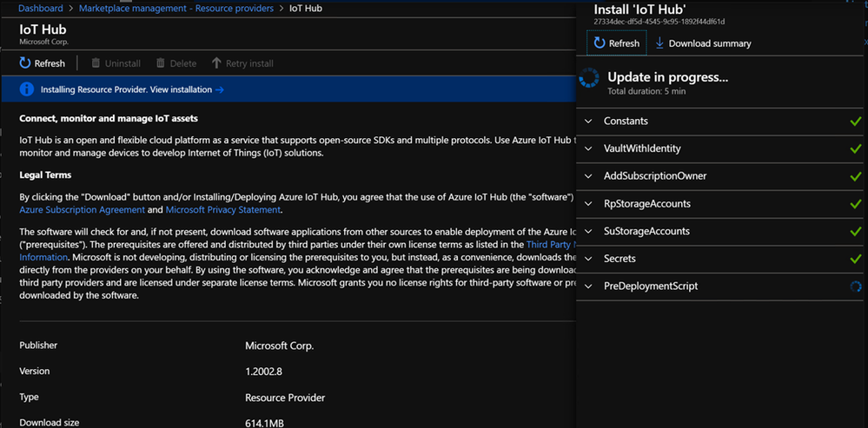The image size is (868, 428).
Task: Click the green check beside VaultWithIdentity
Action: 855,148
